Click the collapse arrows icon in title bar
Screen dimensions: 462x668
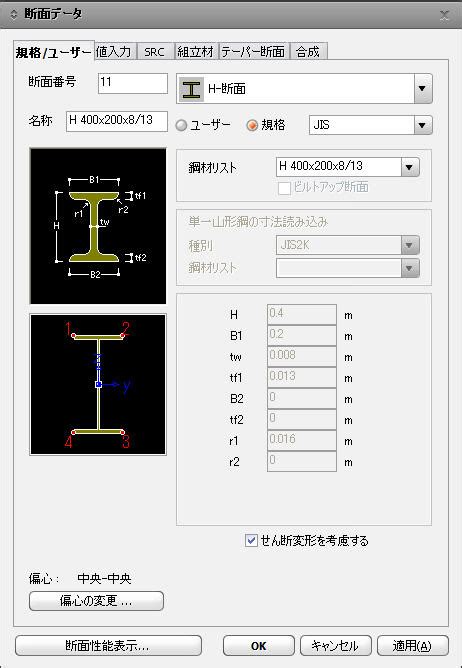coord(14,14)
